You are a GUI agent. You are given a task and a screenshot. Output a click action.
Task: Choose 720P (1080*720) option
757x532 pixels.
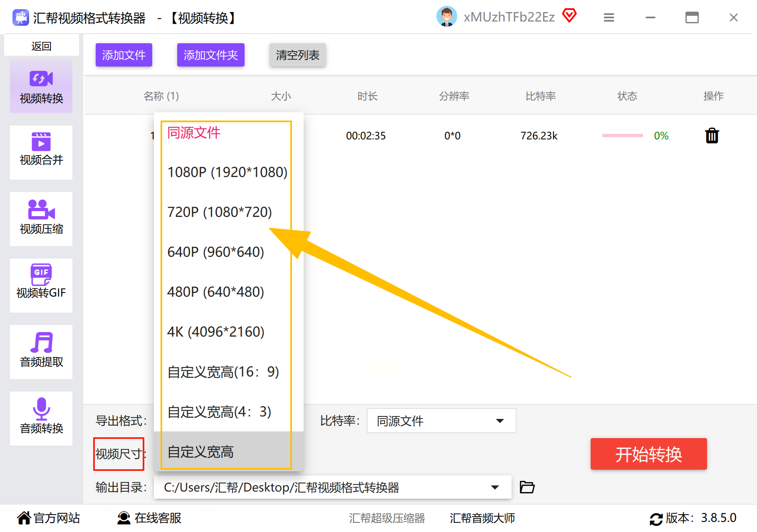coord(227,212)
